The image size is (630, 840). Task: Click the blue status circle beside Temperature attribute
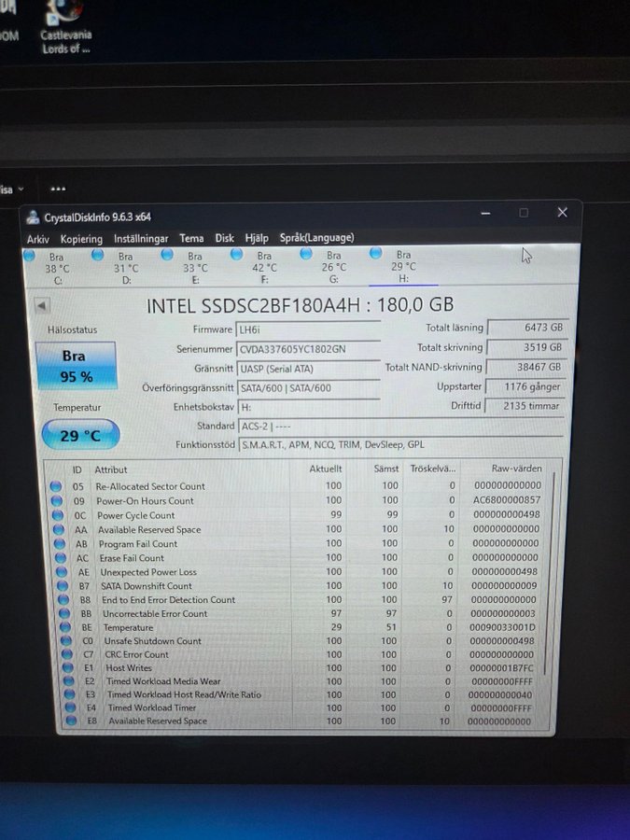coord(64,627)
